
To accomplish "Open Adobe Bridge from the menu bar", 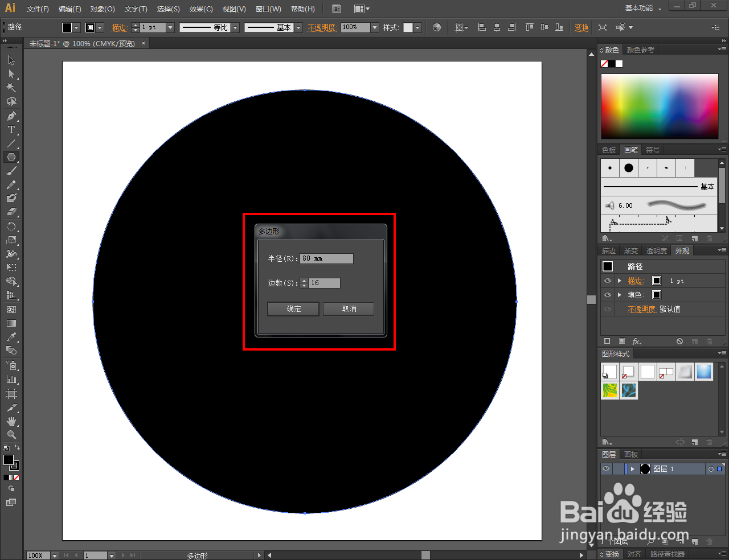I will point(337,9).
